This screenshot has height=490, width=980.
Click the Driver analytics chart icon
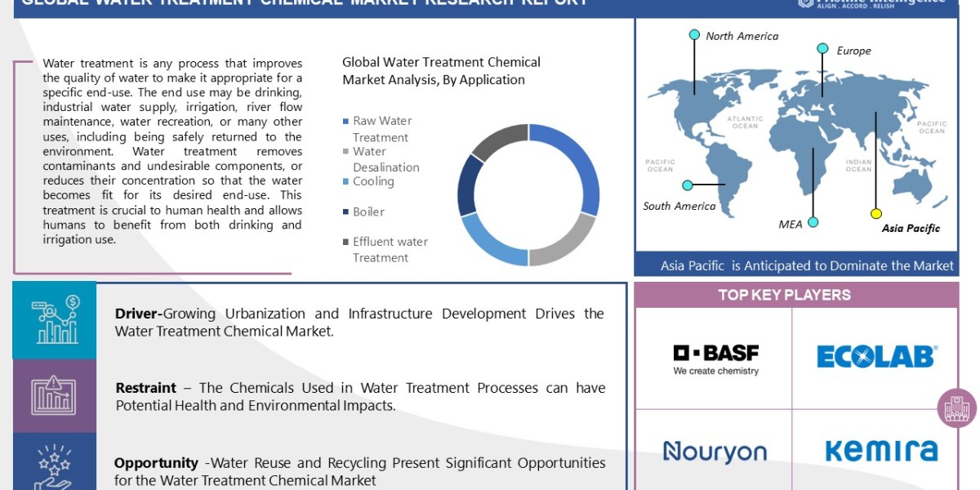(x=55, y=321)
